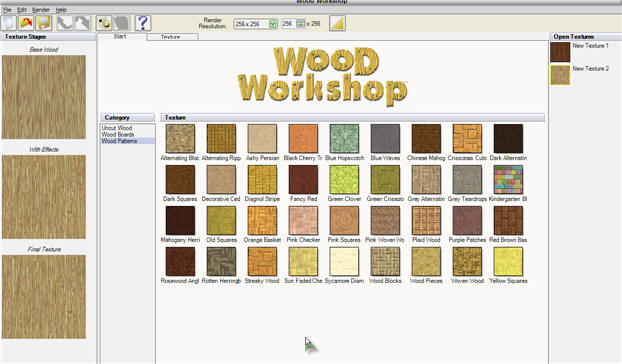This screenshot has width=622, height=364.
Task: Select the Wood Patterns category
Action: (127, 141)
